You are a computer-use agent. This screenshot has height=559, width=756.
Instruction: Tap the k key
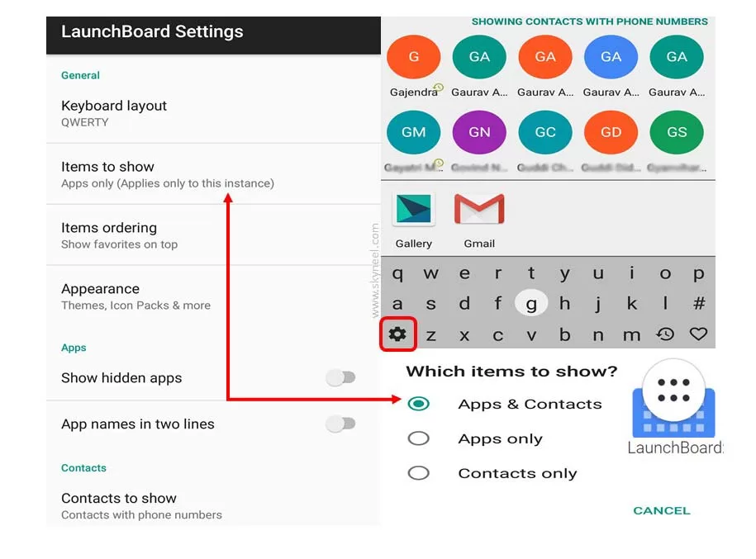pyautogui.click(x=631, y=303)
